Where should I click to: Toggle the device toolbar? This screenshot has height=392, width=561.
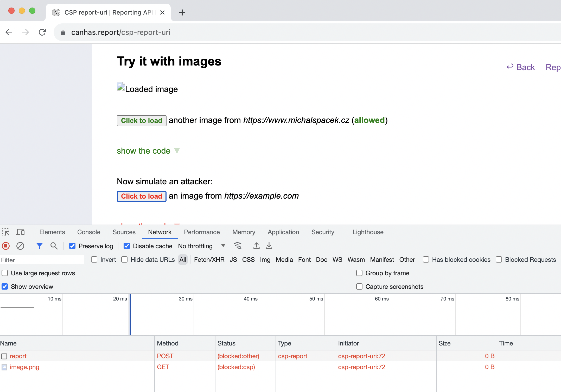click(x=20, y=232)
